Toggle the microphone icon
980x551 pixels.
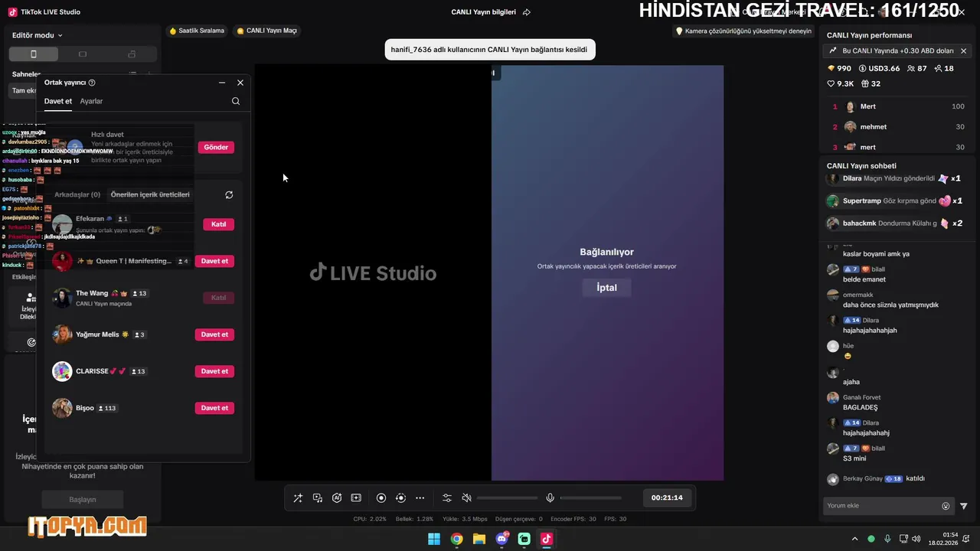tap(550, 497)
